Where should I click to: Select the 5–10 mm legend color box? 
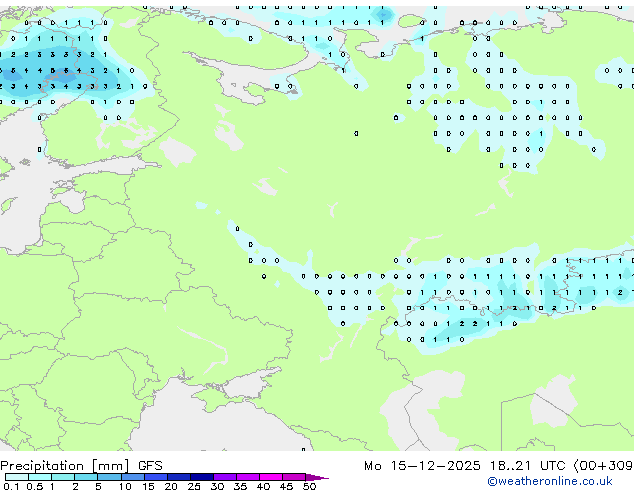pyautogui.click(x=110, y=477)
